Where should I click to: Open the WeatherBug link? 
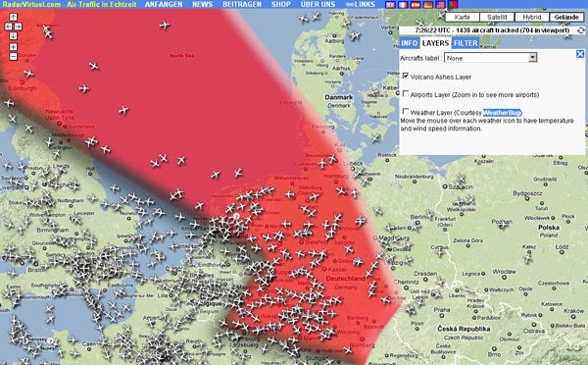pyautogui.click(x=502, y=113)
